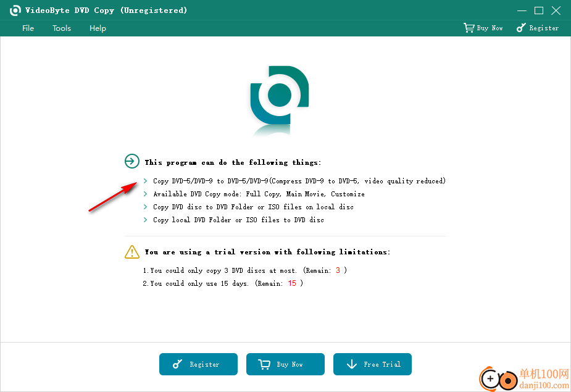Click text 'You could only use 15 days'
The width and height of the screenshot is (571, 392).
click(x=199, y=283)
